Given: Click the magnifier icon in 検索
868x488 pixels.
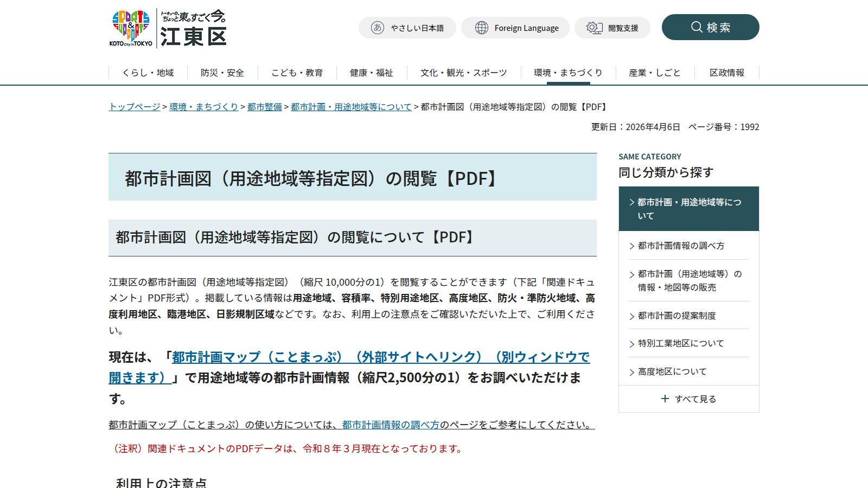Looking at the screenshot, I should click(697, 27).
